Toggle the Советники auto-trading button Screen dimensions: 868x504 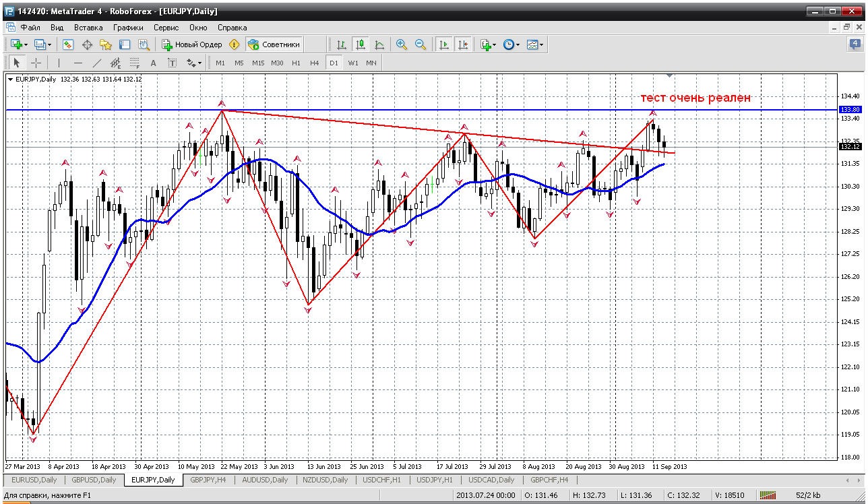pyautogui.click(x=274, y=44)
